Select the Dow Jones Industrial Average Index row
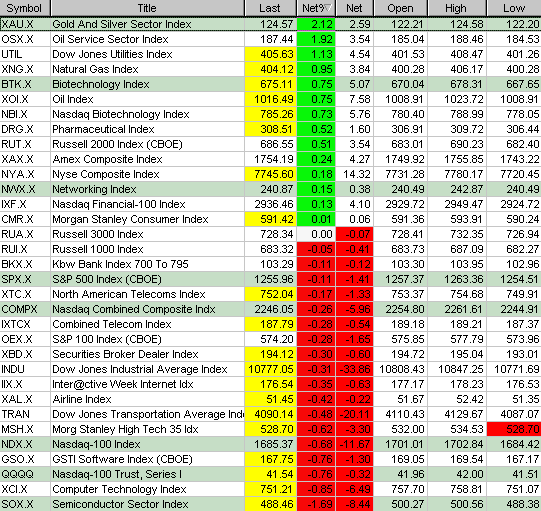The height and width of the screenshot is (511, 541). point(270,369)
